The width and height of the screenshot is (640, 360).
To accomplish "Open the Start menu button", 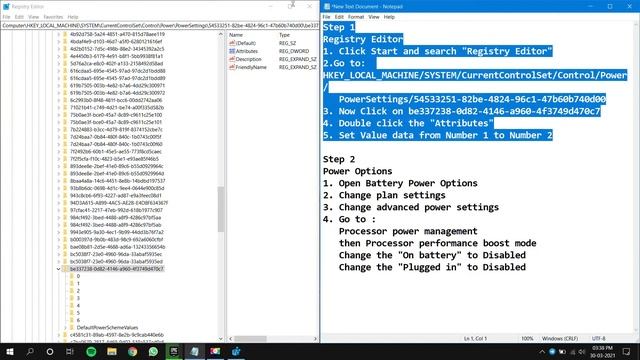I will [x=10, y=351].
